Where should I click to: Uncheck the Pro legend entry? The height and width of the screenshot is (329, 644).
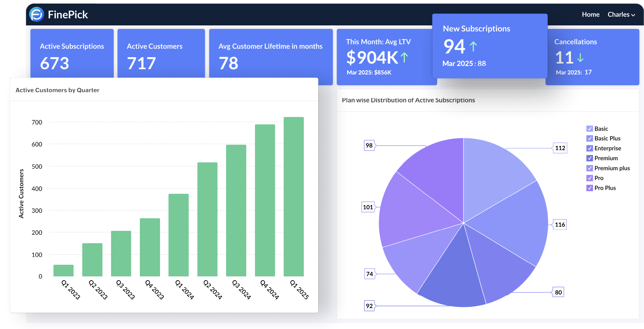589,178
